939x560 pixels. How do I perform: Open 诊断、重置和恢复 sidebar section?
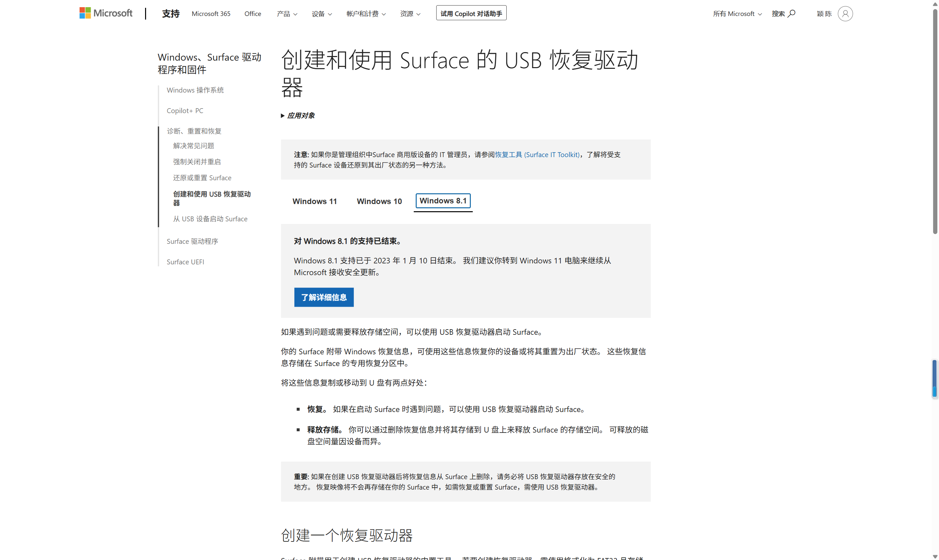pos(194,131)
